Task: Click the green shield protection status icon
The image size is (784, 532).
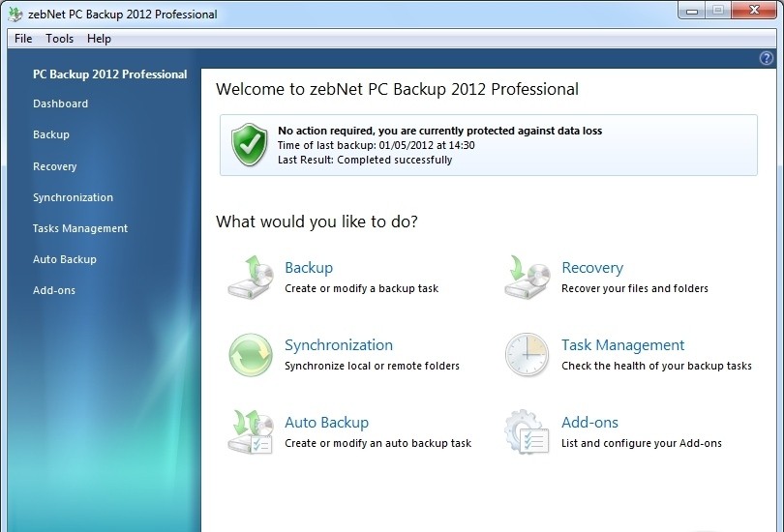Action: (x=249, y=145)
